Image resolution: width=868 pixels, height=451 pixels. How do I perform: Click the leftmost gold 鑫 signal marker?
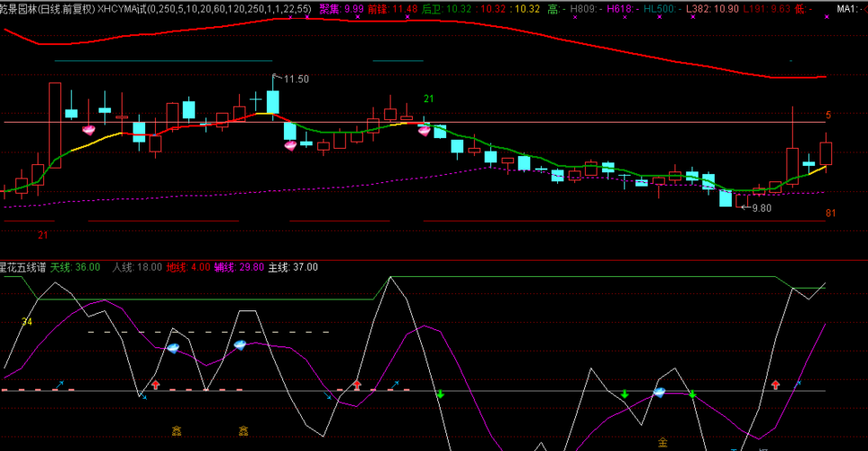pyautogui.click(x=177, y=430)
